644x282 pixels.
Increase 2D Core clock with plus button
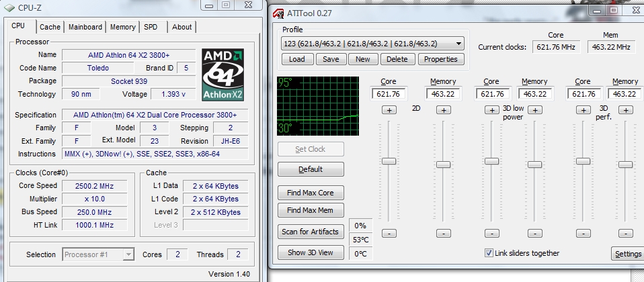(389, 110)
